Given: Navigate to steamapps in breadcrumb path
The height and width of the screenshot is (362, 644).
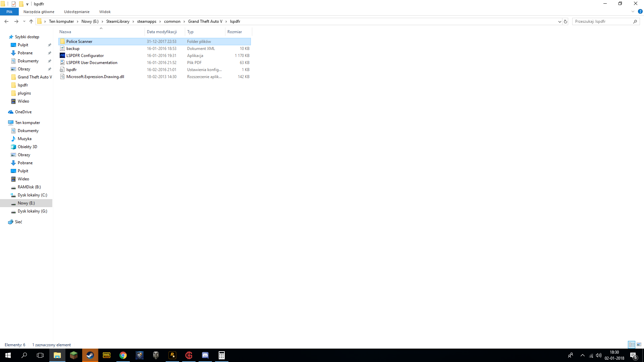Looking at the screenshot, I should coord(147,21).
